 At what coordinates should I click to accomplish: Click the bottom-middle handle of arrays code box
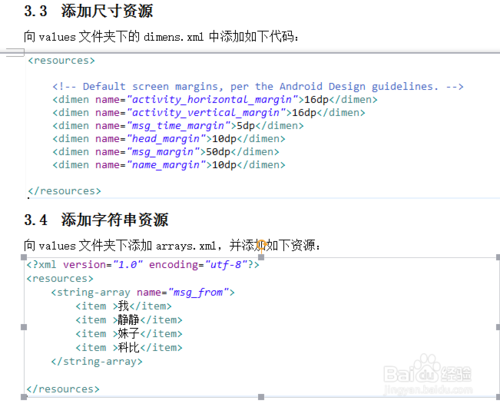tap(261, 397)
